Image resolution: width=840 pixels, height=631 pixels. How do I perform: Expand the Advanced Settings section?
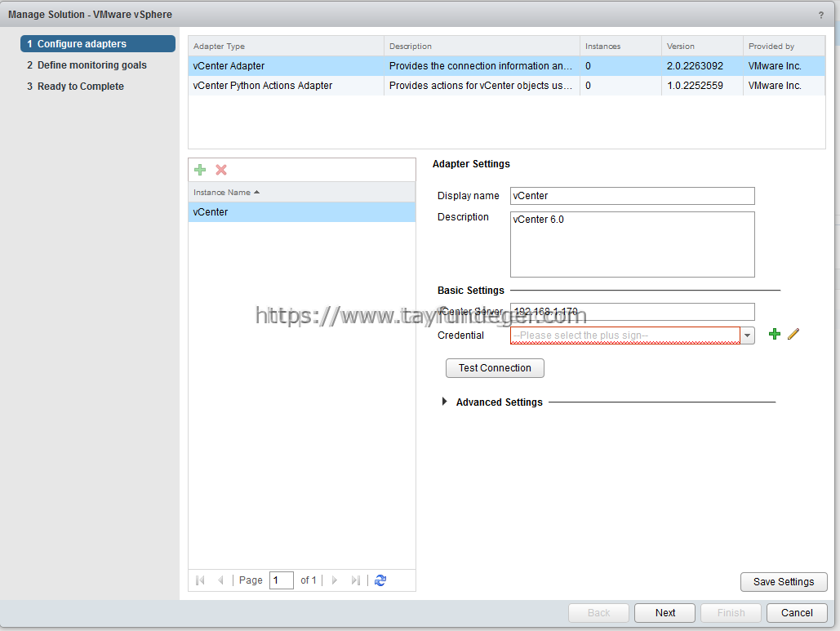(444, 402)
